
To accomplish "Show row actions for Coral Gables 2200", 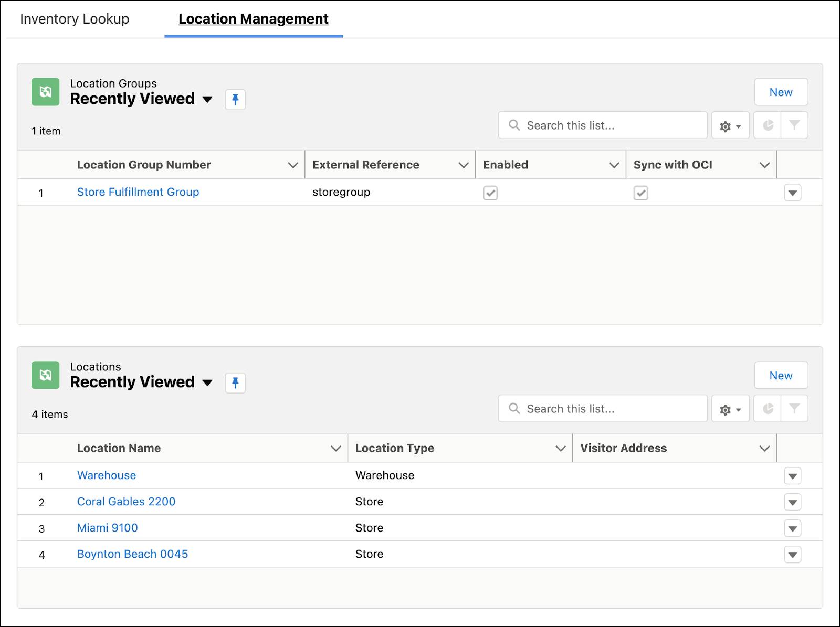I will point(793,502).
